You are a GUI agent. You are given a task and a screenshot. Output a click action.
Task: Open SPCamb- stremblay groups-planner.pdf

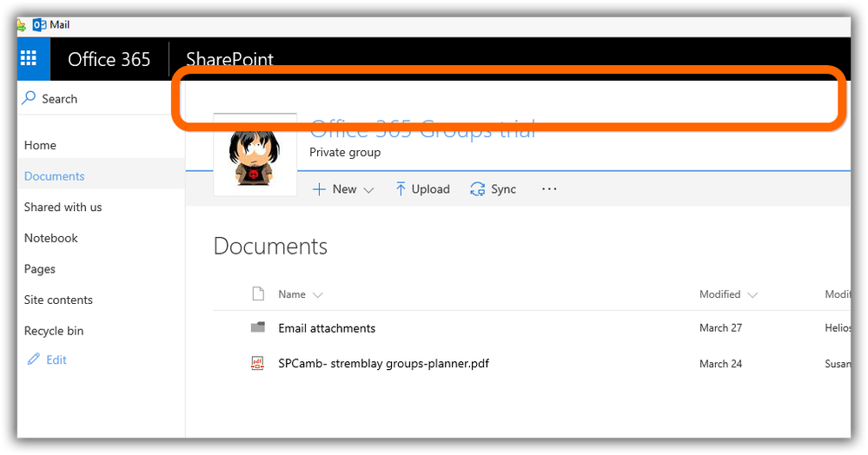pos(384,364)
